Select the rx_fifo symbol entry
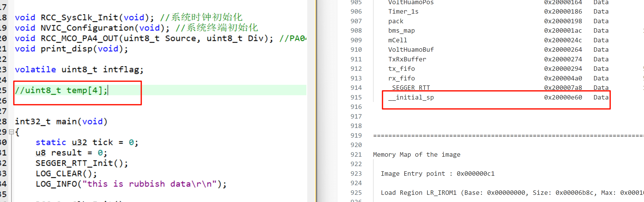Image resolution: width=644 pixels, height=202 pixels. click(x=401, y=78)
